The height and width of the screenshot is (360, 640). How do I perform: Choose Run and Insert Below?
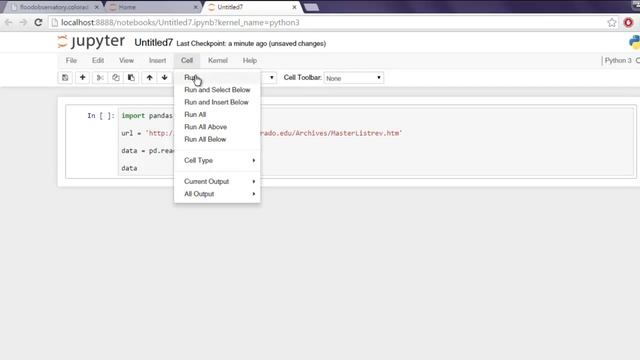click(217, 102)
